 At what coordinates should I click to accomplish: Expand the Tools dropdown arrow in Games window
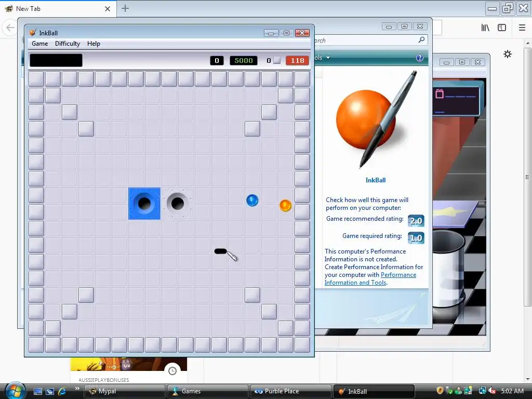coord(328,58)
